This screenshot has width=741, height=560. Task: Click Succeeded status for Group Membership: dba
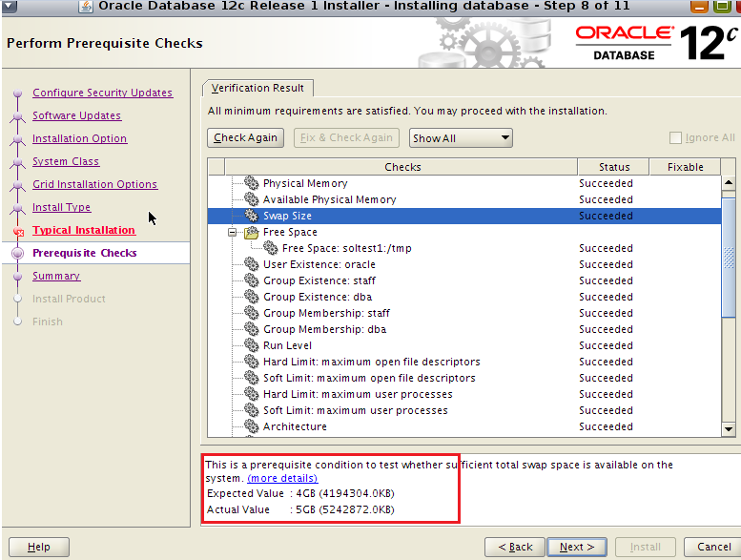606,329
